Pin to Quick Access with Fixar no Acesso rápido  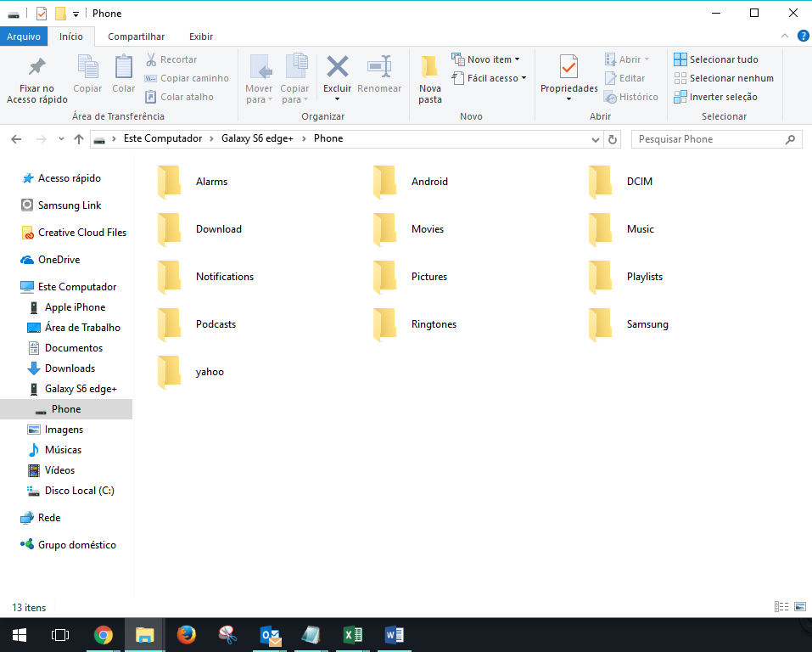36,79
